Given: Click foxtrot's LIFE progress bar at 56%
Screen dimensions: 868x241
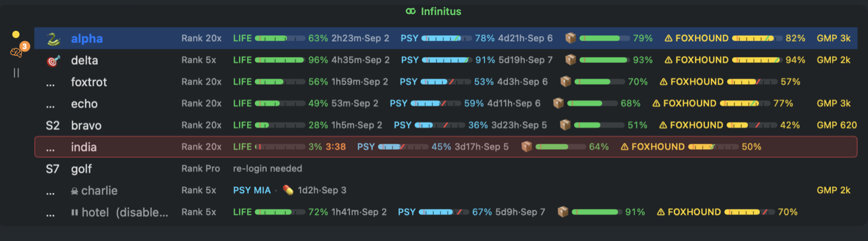Looking at the screenshot, I should tap(280, 82).
